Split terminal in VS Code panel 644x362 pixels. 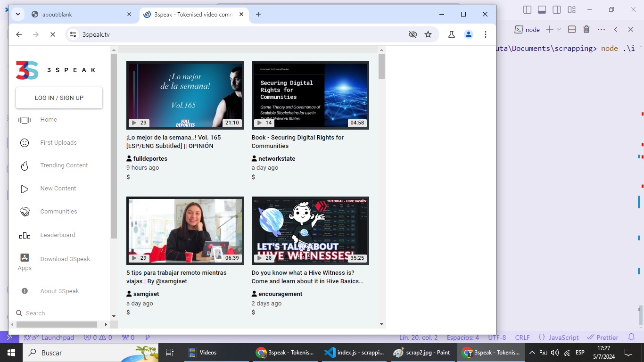tap(572, 29)
